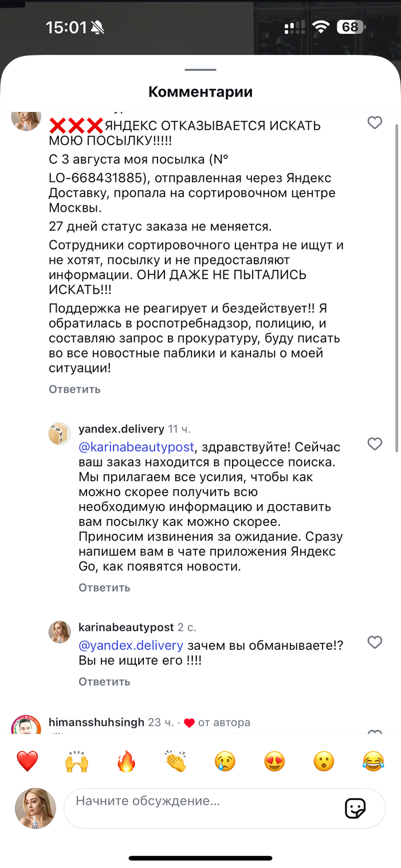The height and width of the screenshot is (868, 401).
Task: Open himansshuhsingh's profile username
Action: tap(96, 723)
